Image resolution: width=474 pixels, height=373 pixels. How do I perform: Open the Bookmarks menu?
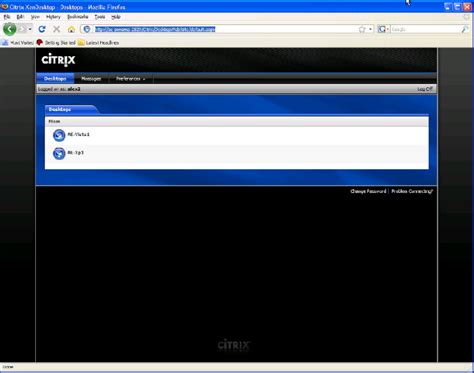point(78,17)
